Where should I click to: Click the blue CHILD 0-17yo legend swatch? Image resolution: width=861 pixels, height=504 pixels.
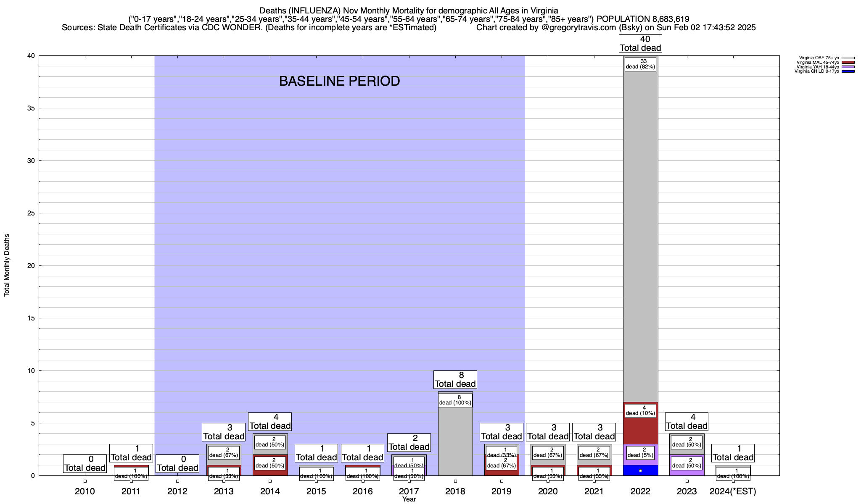(848, 71)
